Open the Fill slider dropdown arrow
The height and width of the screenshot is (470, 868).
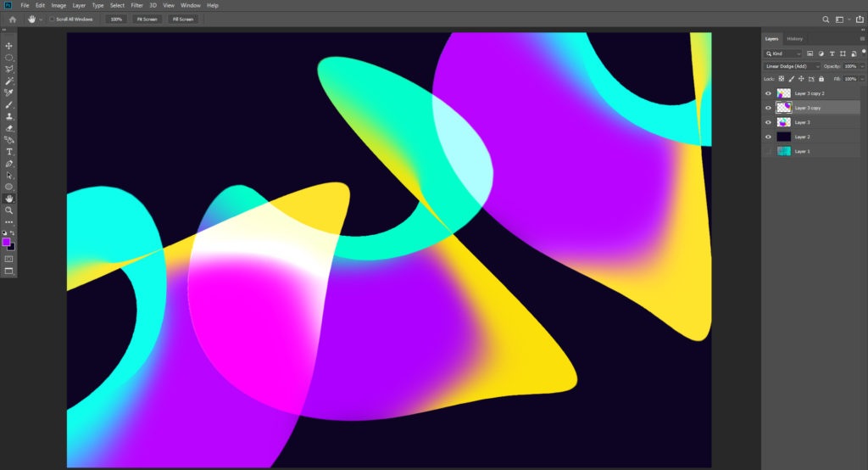point(862,79)
